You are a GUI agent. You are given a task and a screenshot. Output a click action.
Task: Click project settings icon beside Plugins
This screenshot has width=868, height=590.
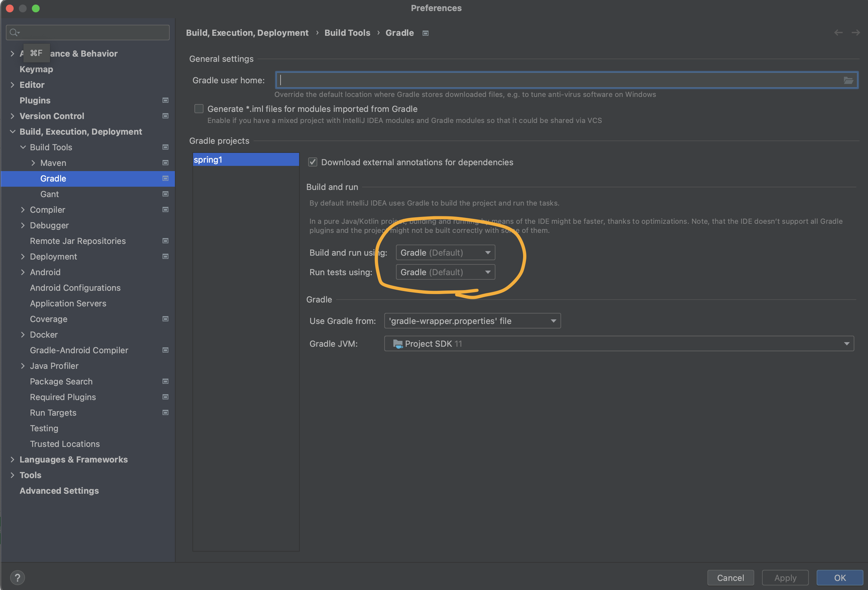[x=165, y=100]
